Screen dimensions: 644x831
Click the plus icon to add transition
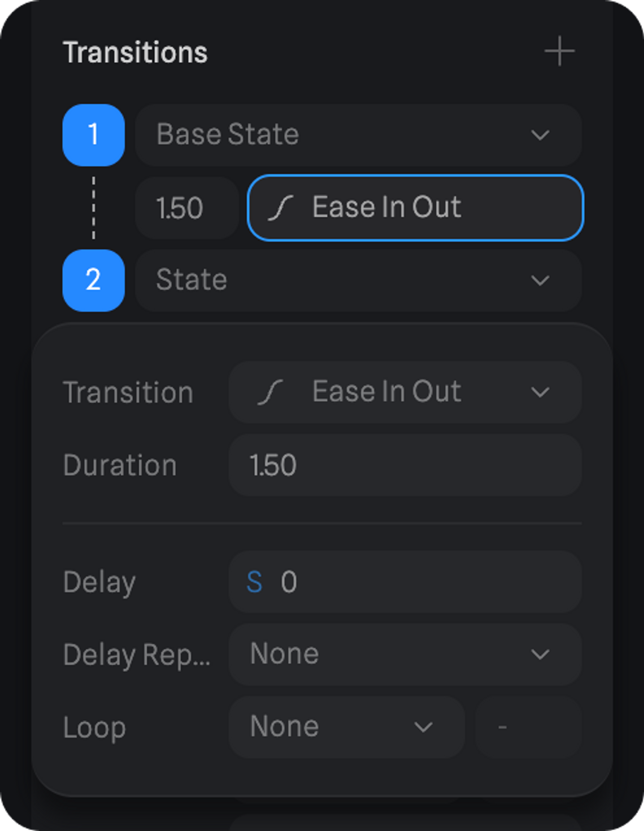pos(559,52)
